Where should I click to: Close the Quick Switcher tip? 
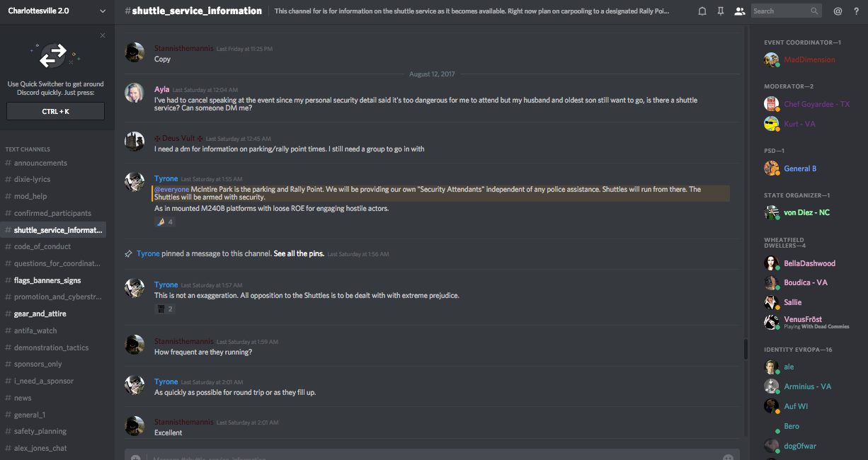[103, 35]
